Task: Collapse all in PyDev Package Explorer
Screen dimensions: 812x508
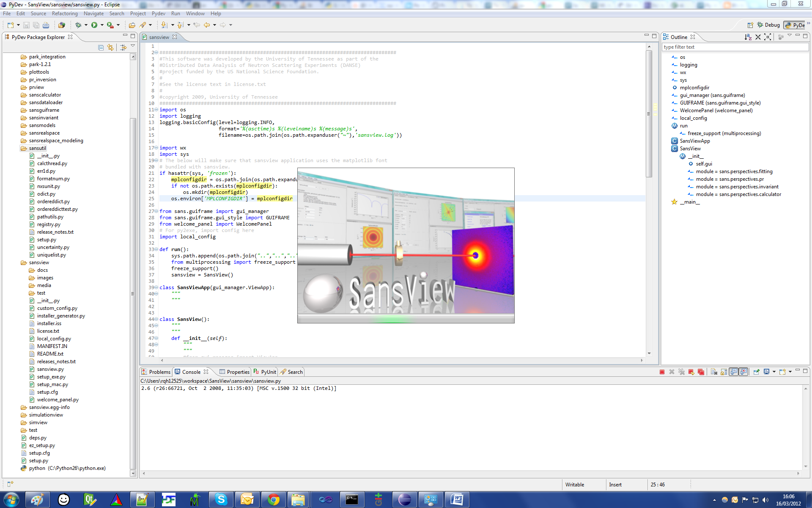Action: (x=101, y=47)
